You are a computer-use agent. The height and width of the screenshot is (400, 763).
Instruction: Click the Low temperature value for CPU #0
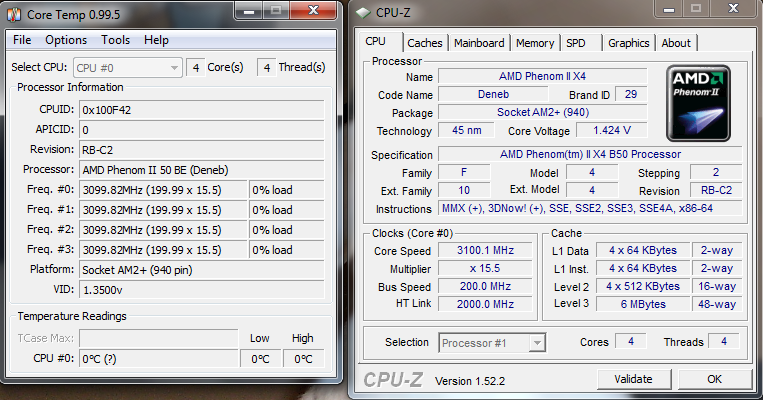tap(260, 359)
